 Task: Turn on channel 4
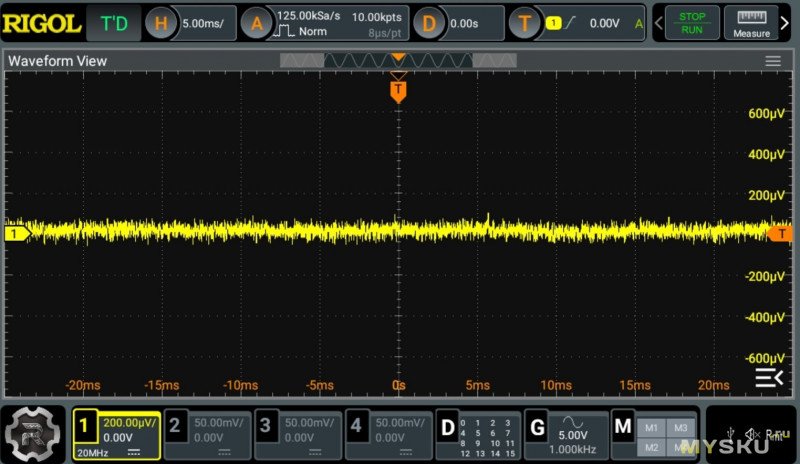(389, 434)
